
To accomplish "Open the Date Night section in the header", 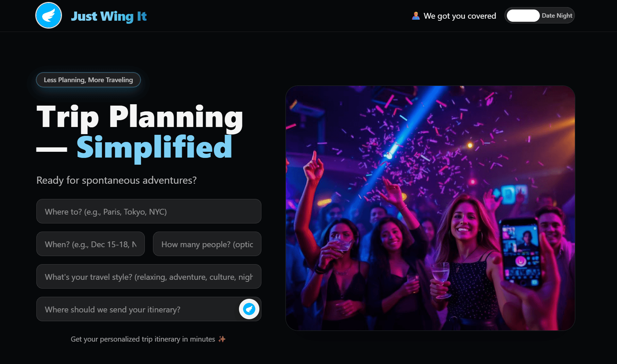I will click(x=556, y=16).
